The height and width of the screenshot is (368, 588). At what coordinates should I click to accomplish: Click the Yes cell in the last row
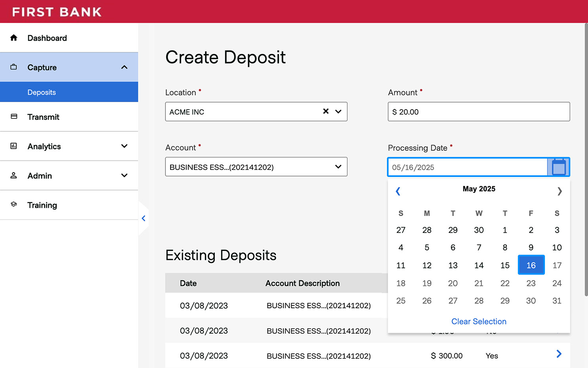click(x=492, y=356)
